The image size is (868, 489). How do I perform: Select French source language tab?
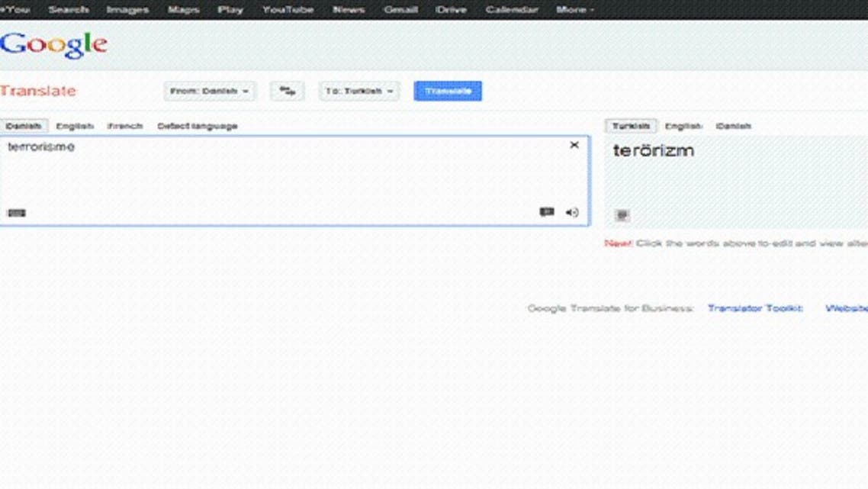(125, 127)
